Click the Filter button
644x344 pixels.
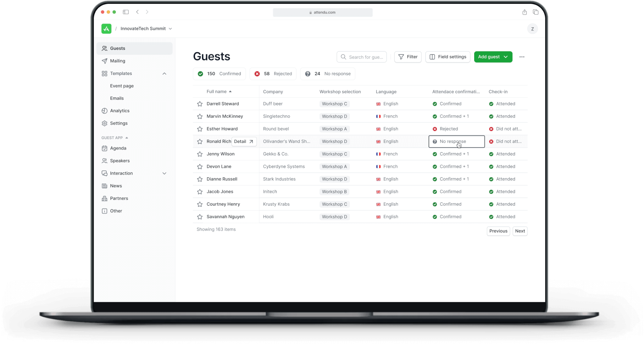tap(408, 57)
